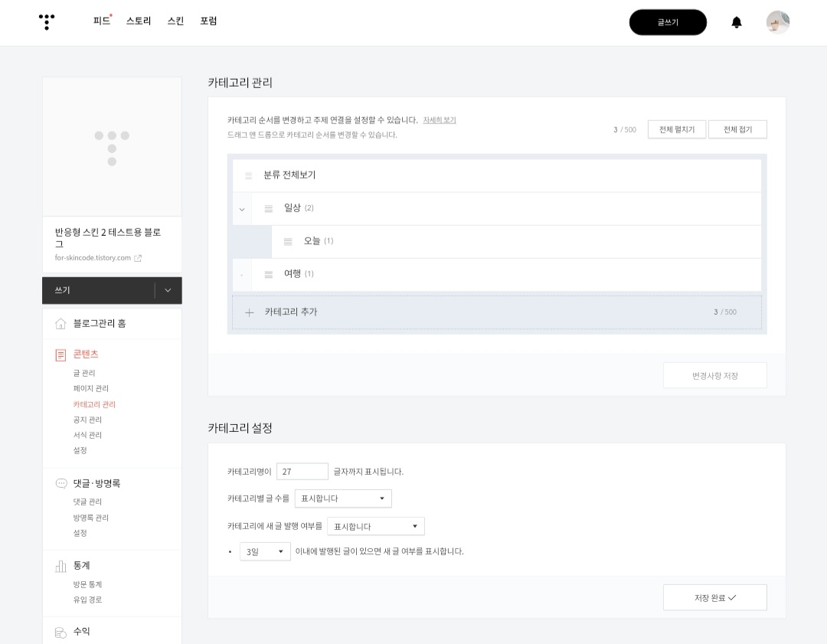Collapse the 일상 category with its chevron
This screenshot has height=644, width=827.
point(242,208)
